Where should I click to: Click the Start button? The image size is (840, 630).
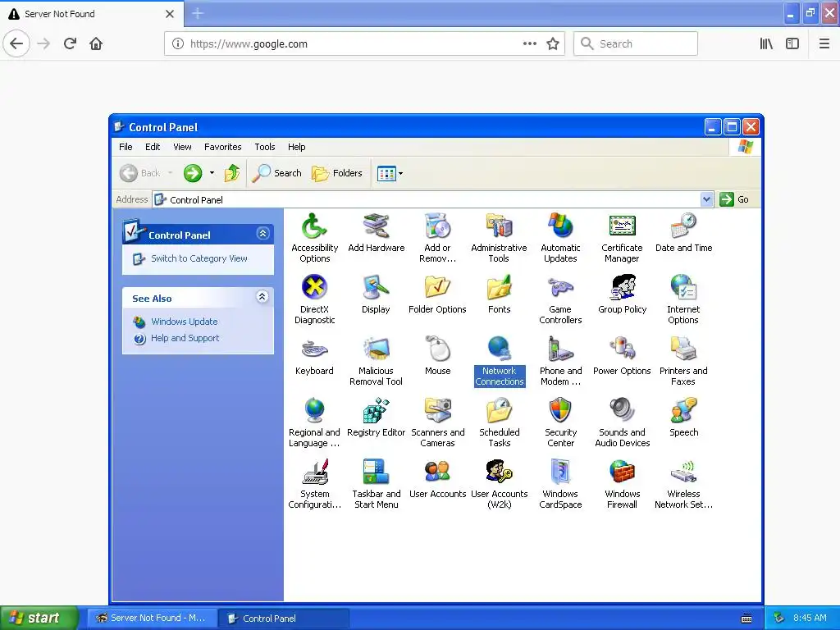39,618
